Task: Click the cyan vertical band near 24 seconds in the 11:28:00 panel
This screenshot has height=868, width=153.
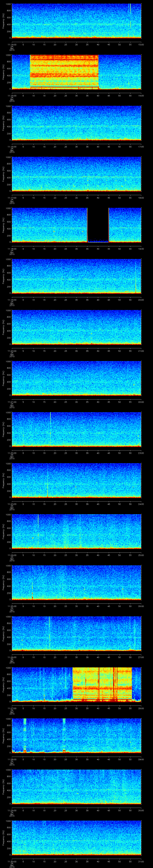Action: (x=64, y=736)
